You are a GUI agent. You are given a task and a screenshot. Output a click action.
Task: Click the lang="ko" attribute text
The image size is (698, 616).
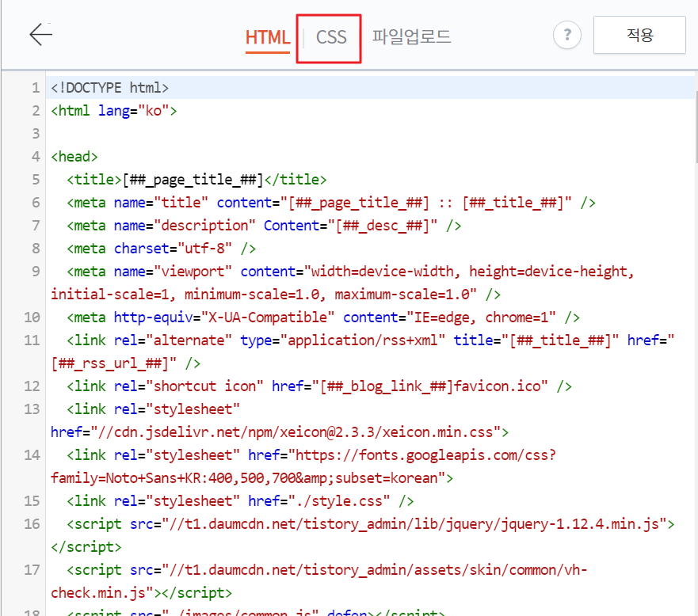point(134,111)
